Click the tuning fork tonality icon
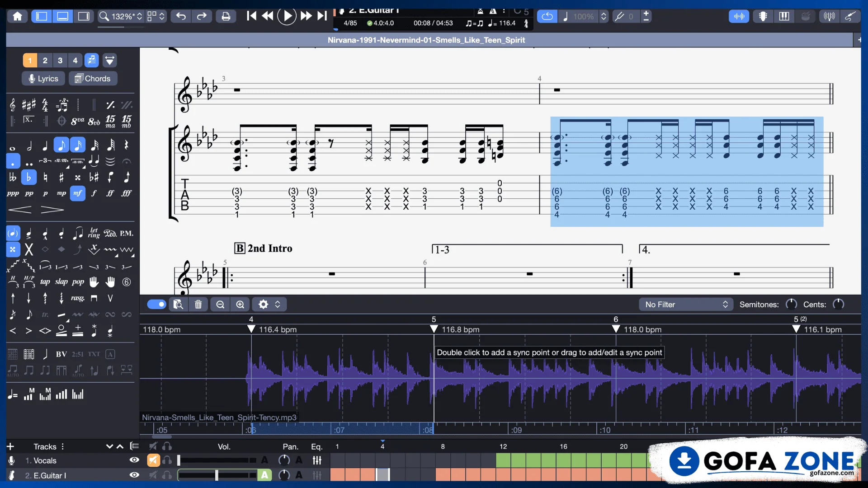The image size is (868, 488). tap(619, 16)
